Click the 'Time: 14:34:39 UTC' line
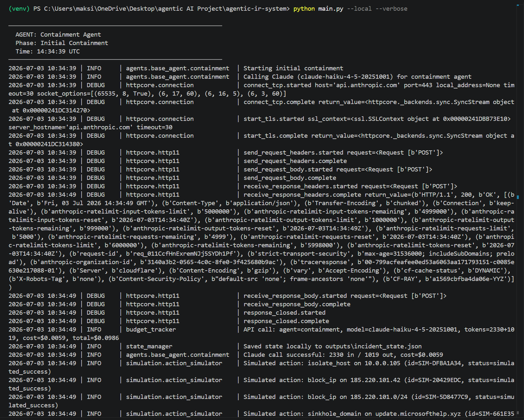The width and height of the screenshot is (524, 420). pyautogui.click(x=48, y=52)
